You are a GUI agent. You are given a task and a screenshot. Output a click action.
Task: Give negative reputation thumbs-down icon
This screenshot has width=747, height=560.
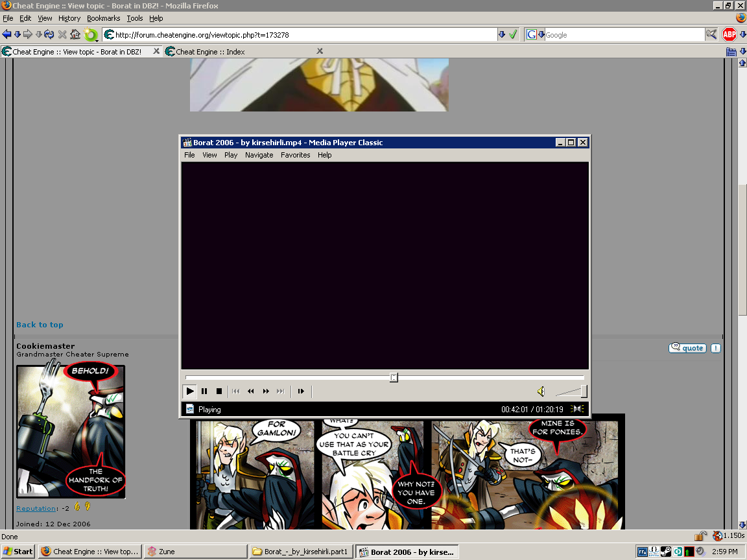pos(88,507)
